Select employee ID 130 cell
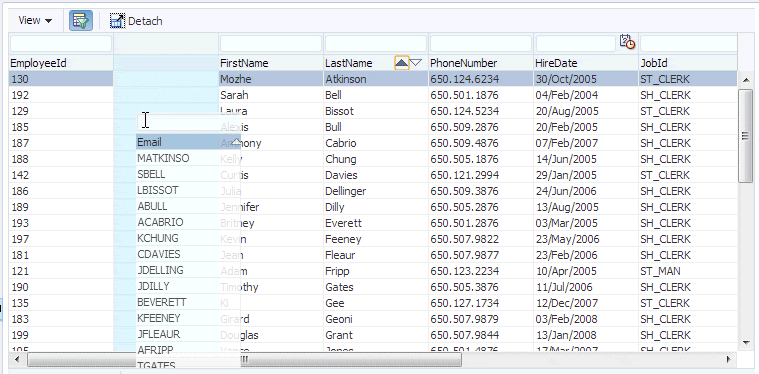 click(x=61, y=79)
